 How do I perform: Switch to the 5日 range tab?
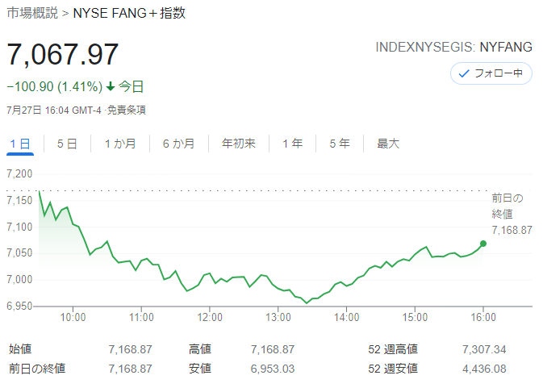coord(67,144)
